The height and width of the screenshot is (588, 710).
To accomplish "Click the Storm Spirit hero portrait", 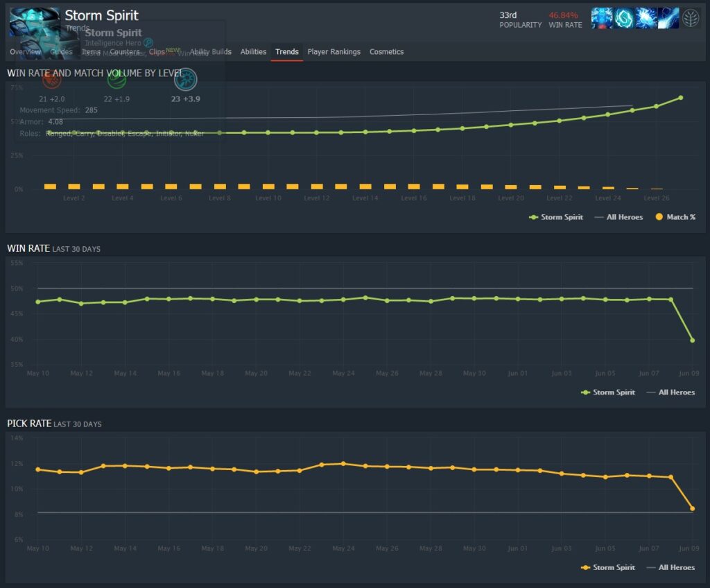I will click(35, 21).
